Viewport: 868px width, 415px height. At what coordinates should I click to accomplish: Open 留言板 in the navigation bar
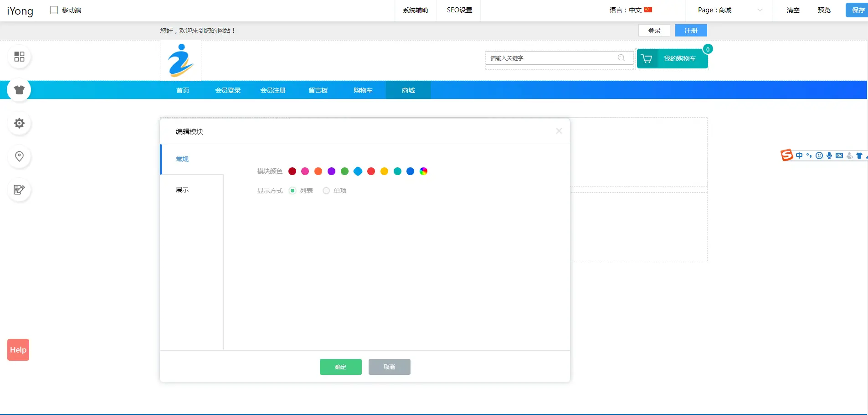coord(318,90)
